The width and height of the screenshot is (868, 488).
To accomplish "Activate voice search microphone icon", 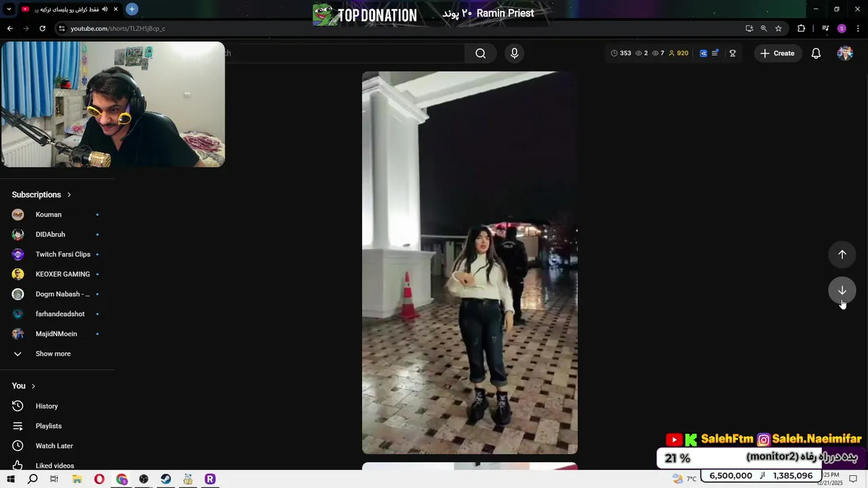I will 514,54.
